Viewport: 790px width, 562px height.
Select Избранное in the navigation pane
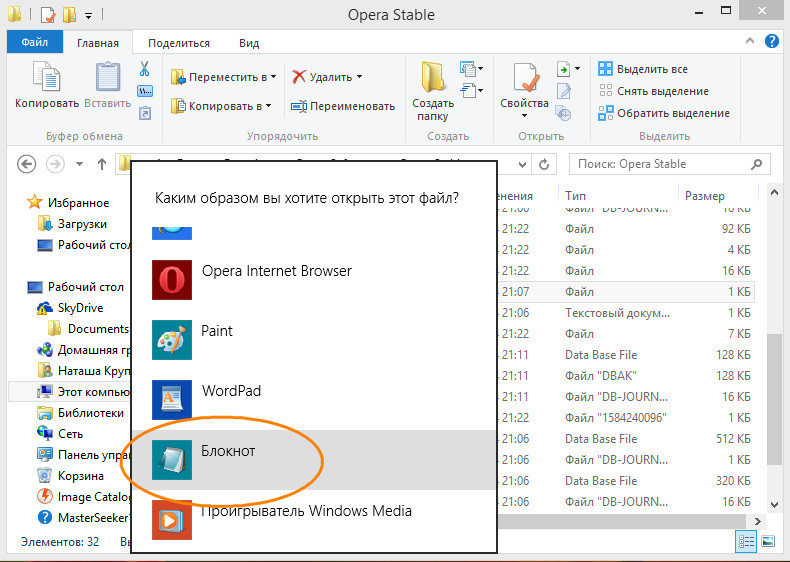(x=68, y=203)
